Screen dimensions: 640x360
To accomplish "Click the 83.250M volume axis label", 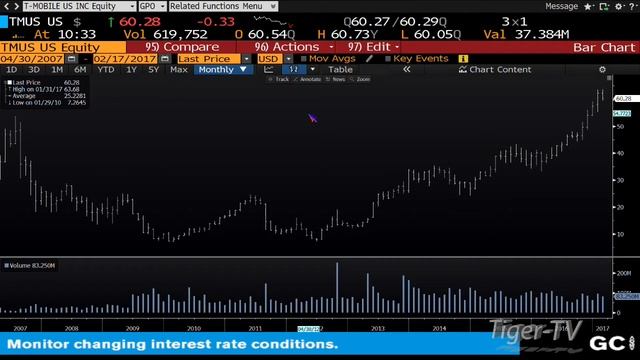I will [x=627, y=296].
